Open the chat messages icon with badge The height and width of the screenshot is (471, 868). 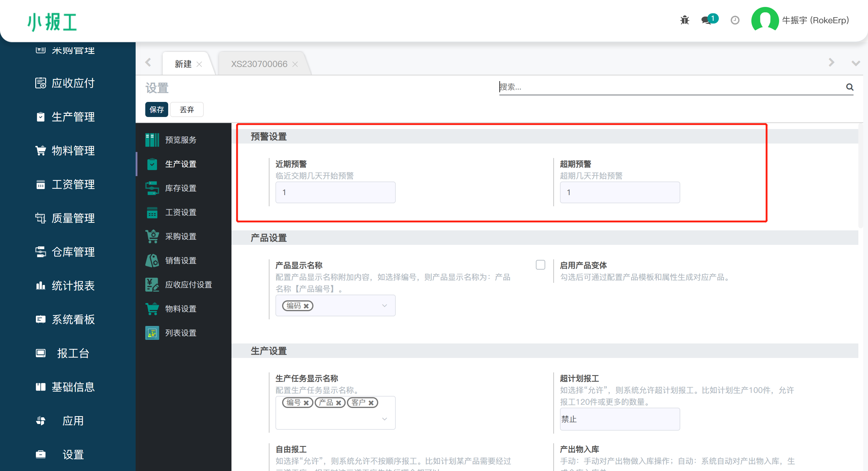coord(706,20)
